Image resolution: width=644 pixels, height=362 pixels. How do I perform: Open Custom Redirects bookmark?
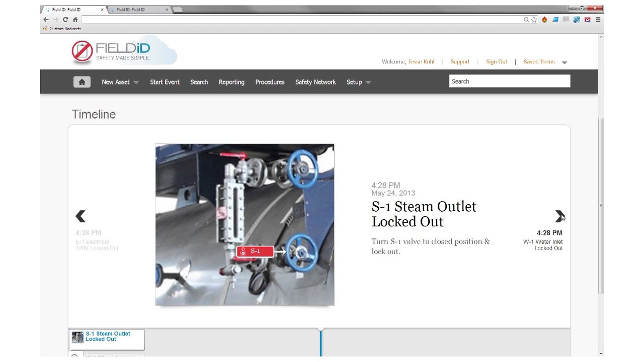(62, 29)
